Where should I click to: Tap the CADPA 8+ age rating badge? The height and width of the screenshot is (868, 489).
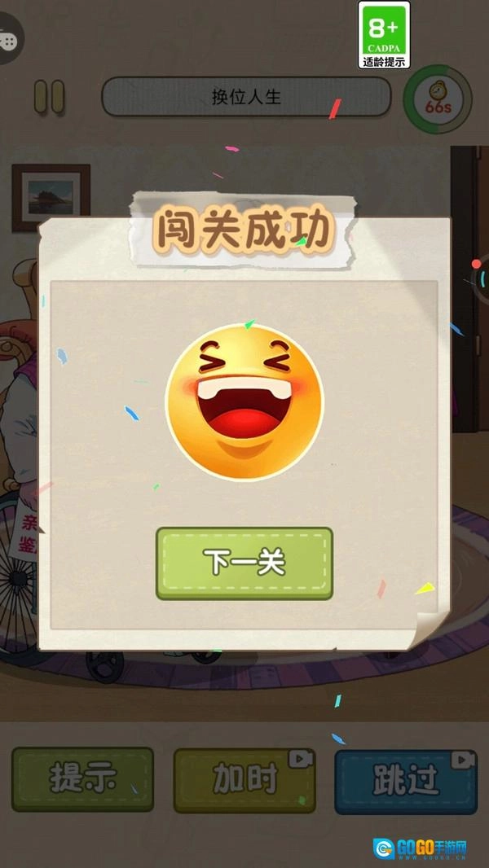384,35
